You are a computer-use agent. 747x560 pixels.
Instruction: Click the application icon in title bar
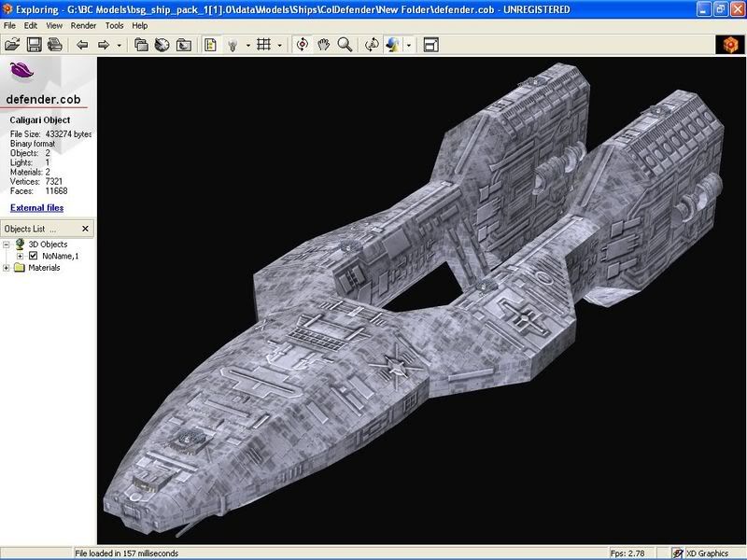[x=7, y=9]
